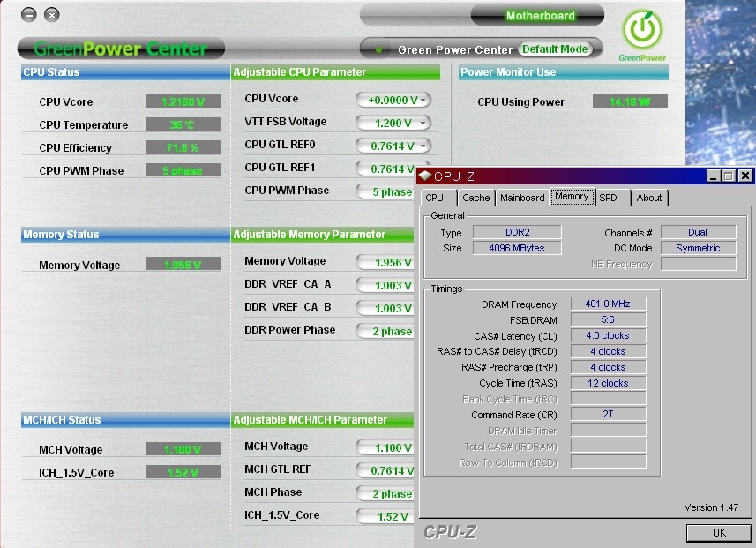Click the CPU Vcore 1.2160 V status reading
Viewport: 756px width, 548px height.
(x=183, y=101)
